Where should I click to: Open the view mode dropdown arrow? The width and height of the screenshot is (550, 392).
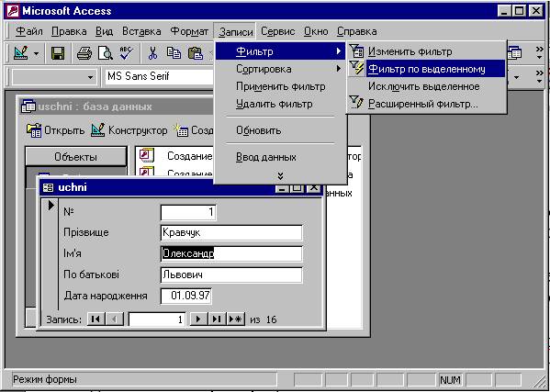click(37, 54)
